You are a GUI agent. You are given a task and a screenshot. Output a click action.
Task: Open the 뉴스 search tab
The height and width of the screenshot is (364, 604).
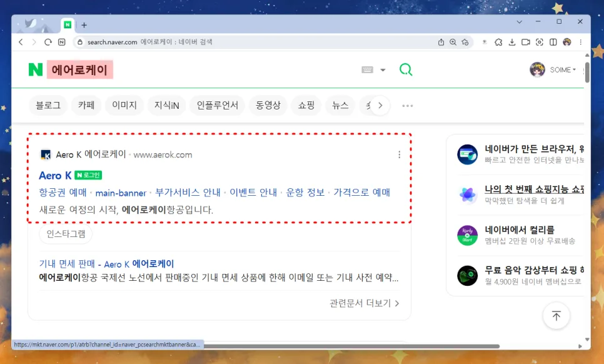[x=340, y=106]
